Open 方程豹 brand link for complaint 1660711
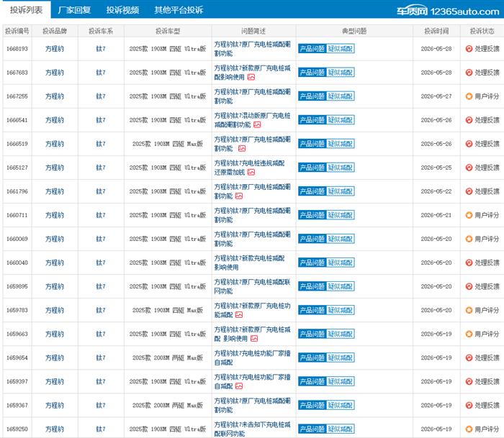Screen dimensions: 504x438 (55, 215)
